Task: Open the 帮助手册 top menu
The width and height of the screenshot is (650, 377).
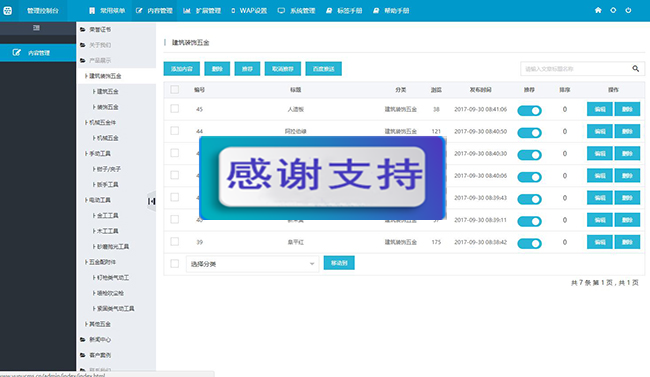Action: 391,10
